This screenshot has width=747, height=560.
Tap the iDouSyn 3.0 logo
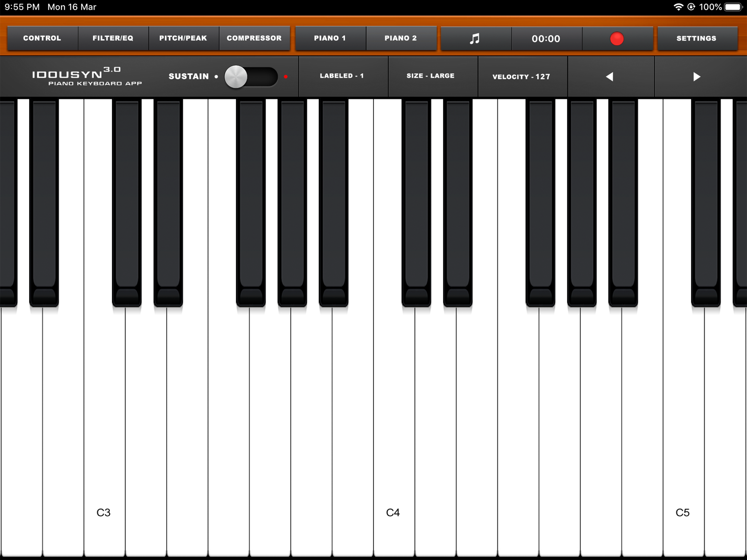[87, 76]
